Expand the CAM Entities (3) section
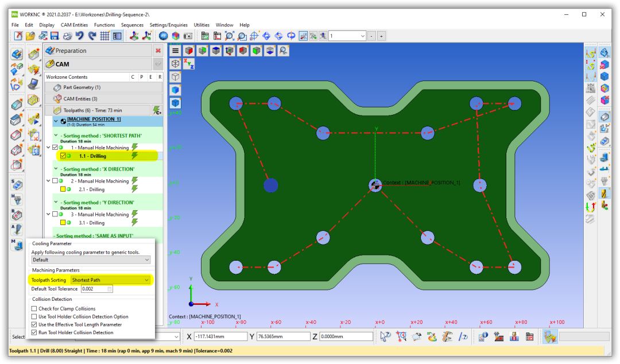This screenshot has height=364, width=620. (x=103, y=99)
